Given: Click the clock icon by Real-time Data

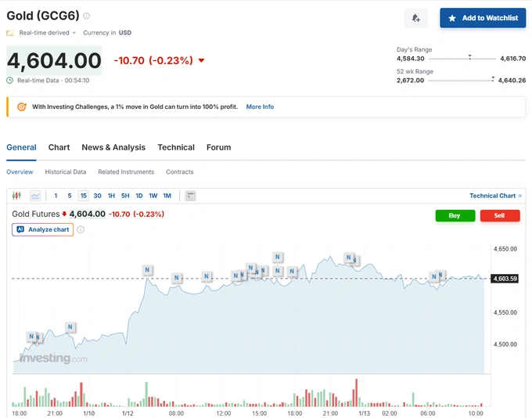Looking at the screenshot, I should pyautogui.click(x=10, y=80).
